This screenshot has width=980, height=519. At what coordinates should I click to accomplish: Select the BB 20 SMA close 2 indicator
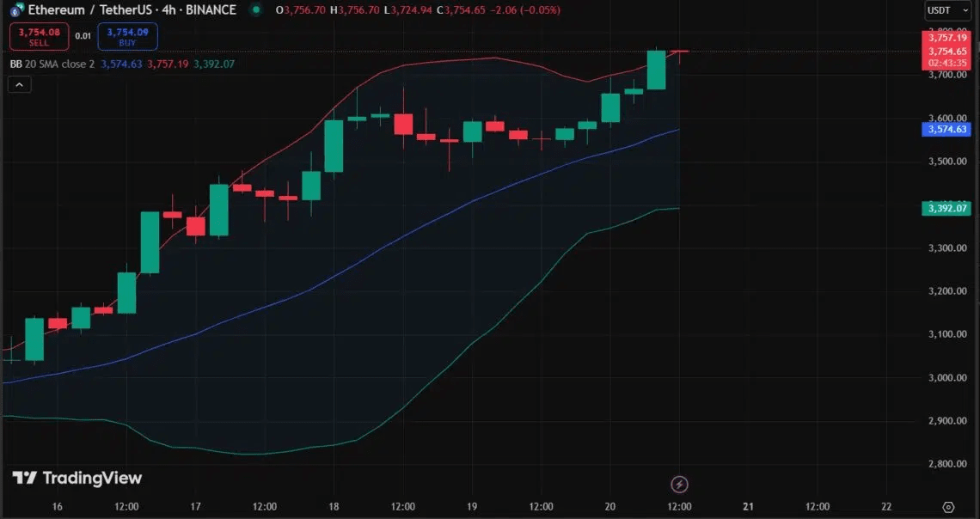52,64
